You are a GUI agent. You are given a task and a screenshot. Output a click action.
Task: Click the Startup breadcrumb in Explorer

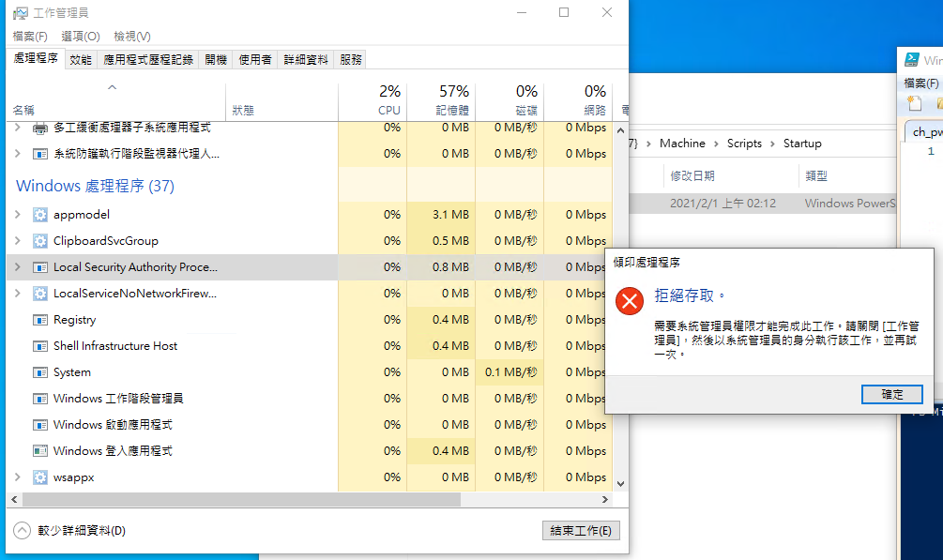coord(802,144)
